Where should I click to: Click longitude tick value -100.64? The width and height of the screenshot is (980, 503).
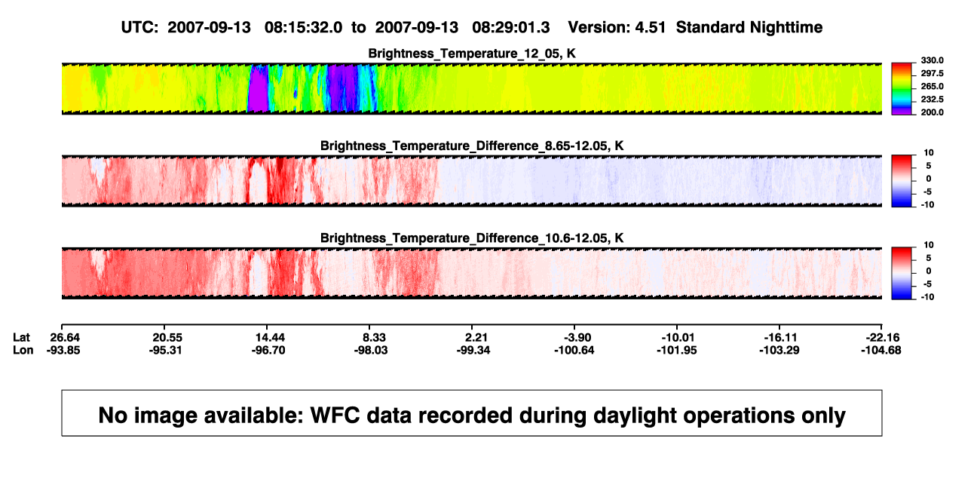coord(574,350)
